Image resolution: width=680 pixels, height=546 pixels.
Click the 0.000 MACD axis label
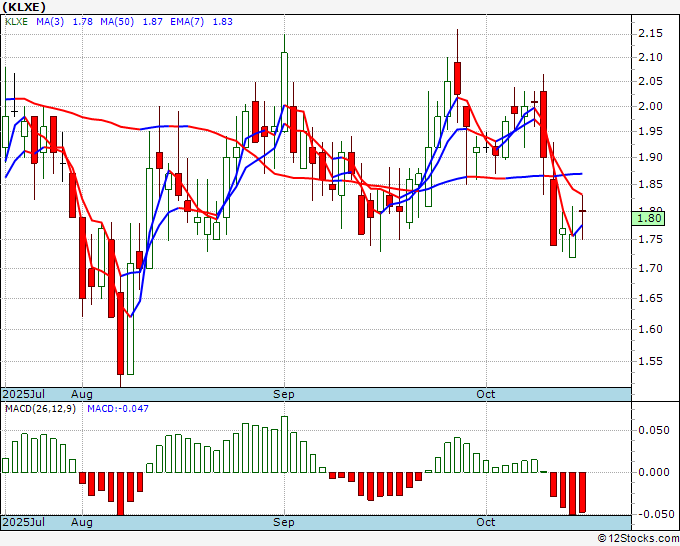click(x=654, y=472)
